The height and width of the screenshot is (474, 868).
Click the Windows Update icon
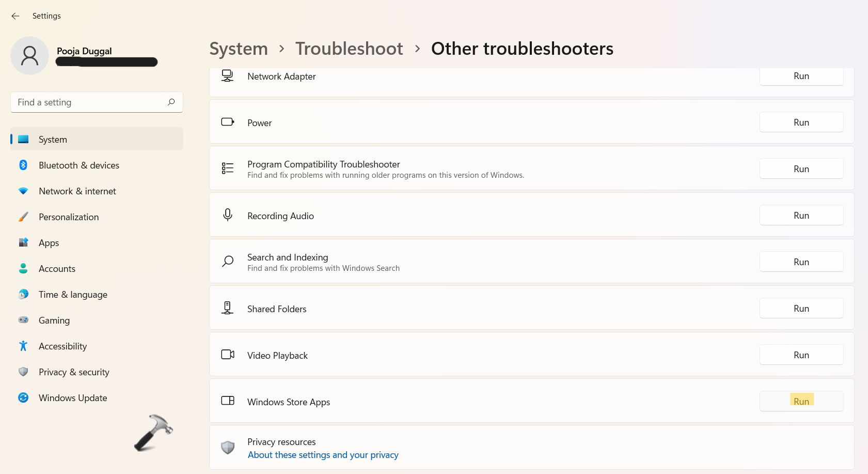pos(23,398)
